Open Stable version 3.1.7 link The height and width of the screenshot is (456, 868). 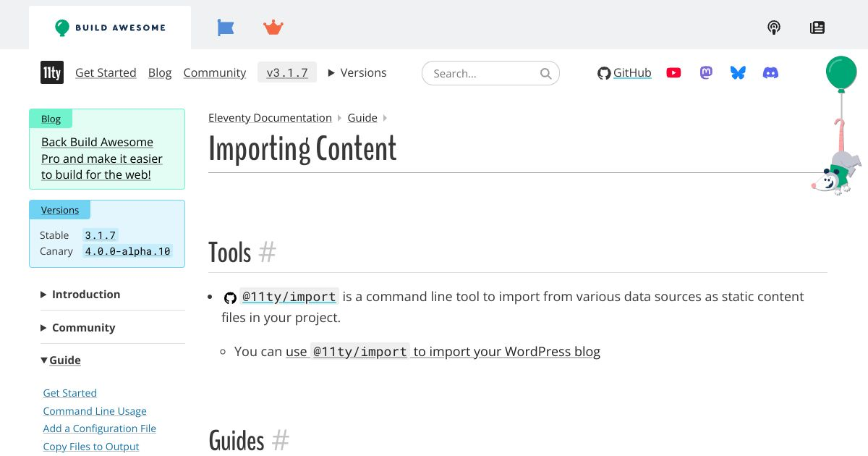point(101,235)
